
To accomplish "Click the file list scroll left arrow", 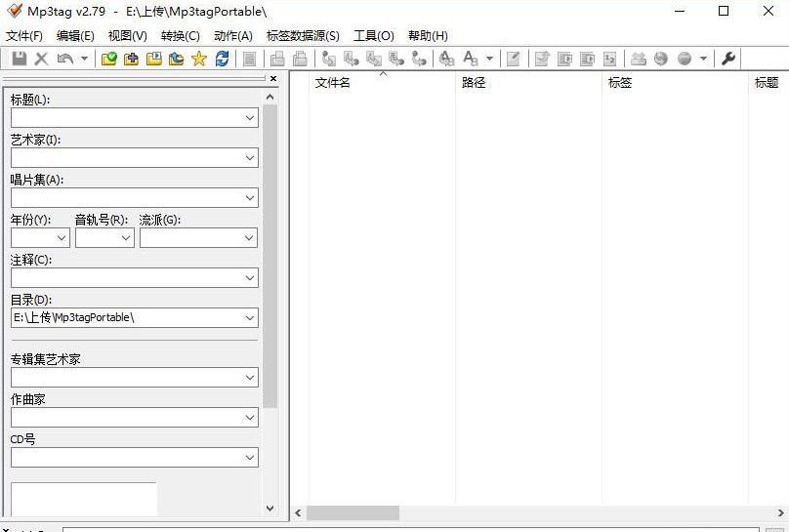I will pos(298,512).
